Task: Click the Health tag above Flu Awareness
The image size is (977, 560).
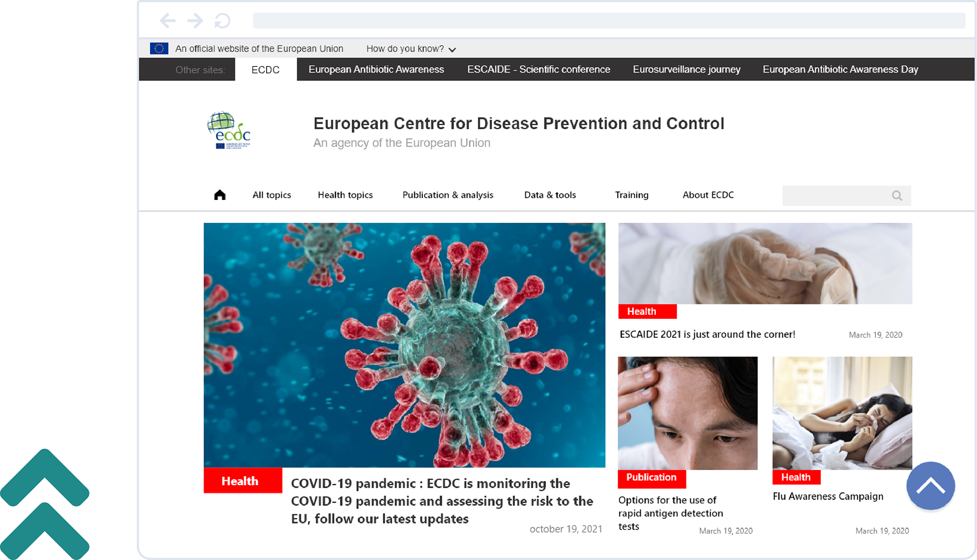Action: click(796, 477)
